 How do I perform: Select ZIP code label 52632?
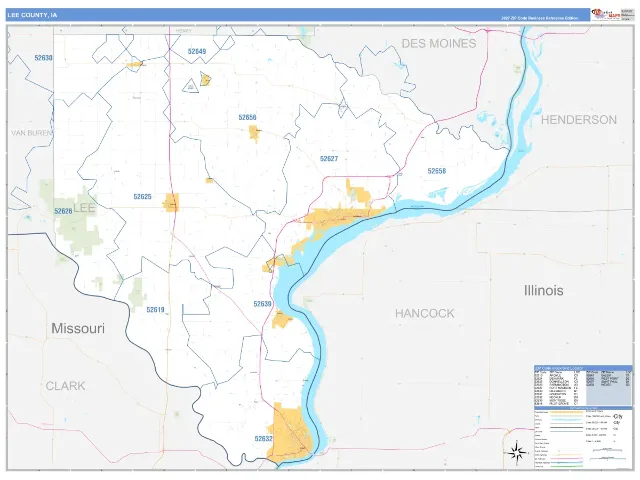[264, 439]
